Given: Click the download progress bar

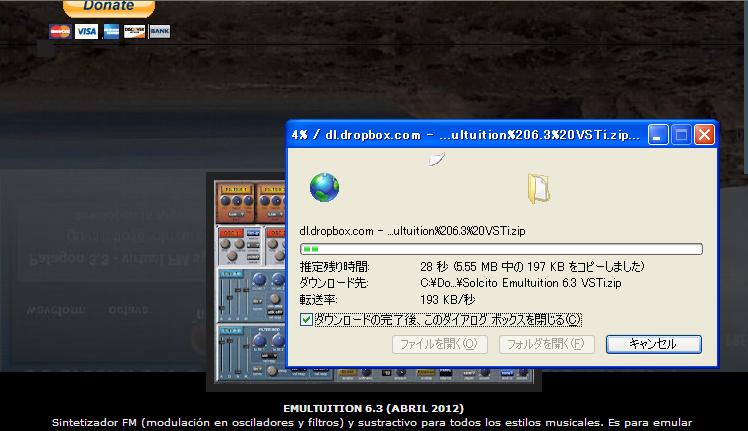Looking at the screenshot, I should [501, 249].
